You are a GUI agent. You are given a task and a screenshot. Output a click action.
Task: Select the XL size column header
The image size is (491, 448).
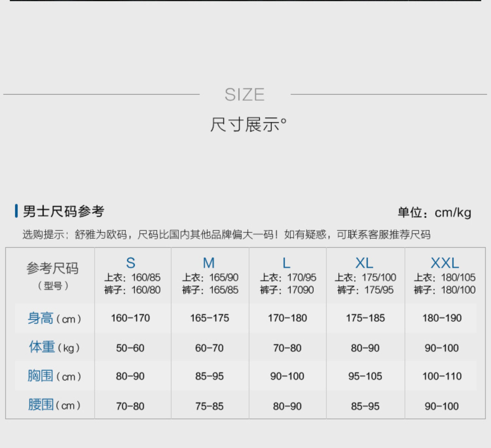click(364, 263)
